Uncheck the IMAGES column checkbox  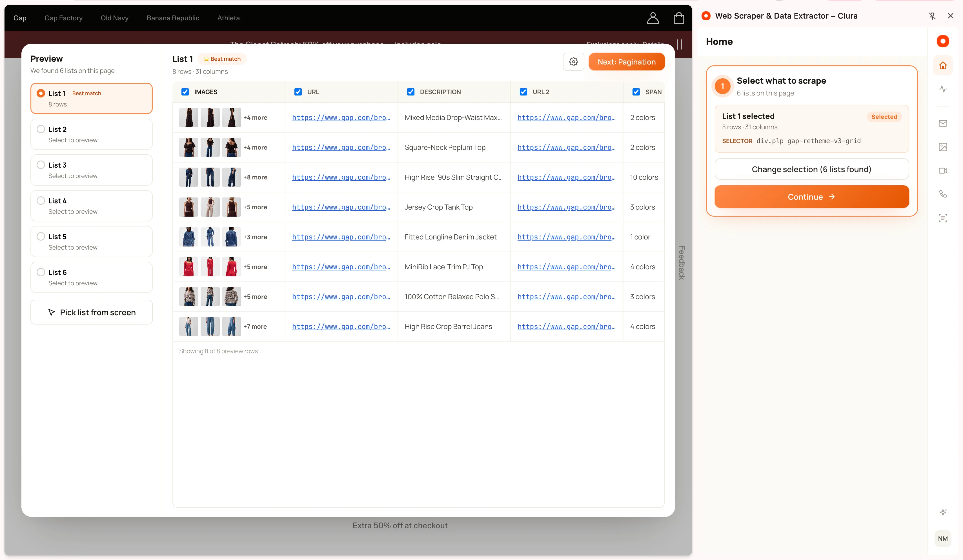pos(185,92)
